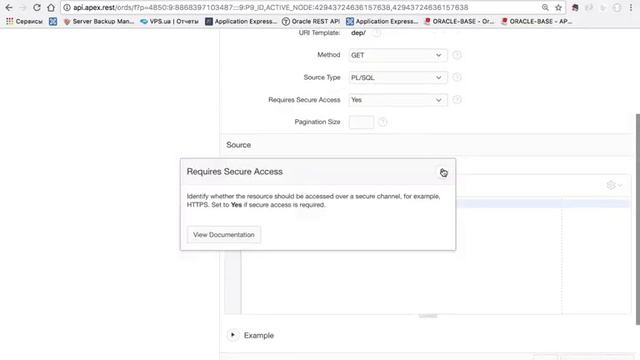Open the ORACLE-BASE - AP... bookmark
Viewport: 640px width, 360px height.
536,21
